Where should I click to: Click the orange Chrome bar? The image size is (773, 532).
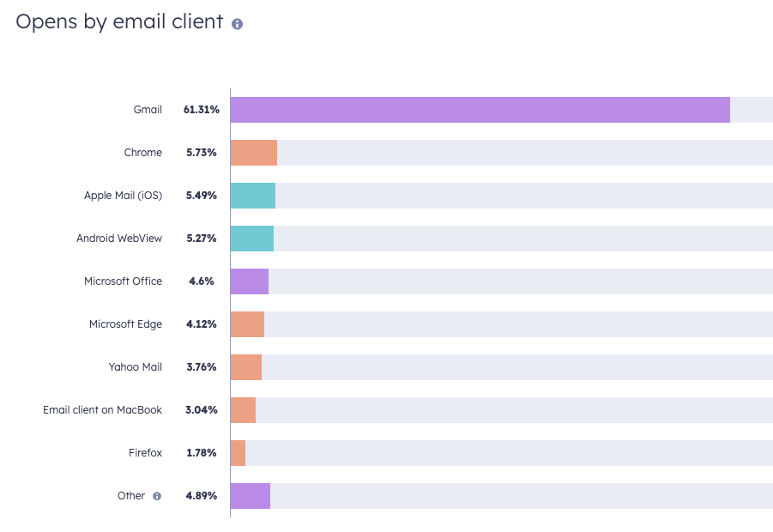(x=254, y=153)
